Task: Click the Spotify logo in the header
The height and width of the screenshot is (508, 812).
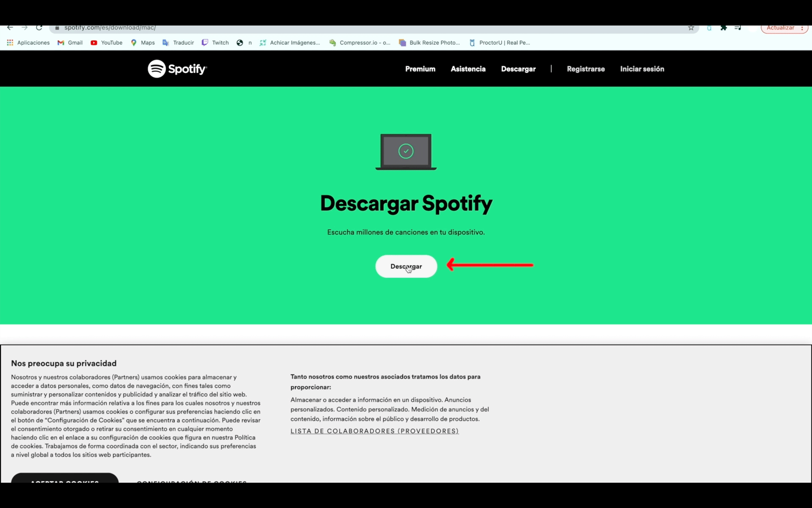Action: click(177, 69)
